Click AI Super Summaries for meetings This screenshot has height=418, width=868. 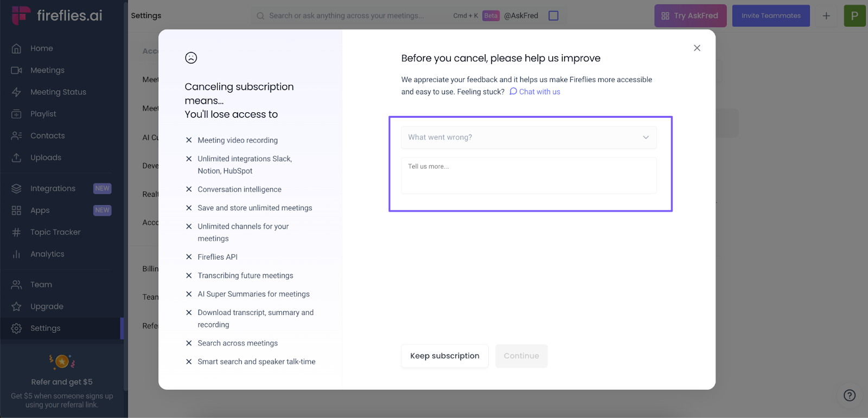click(x=253, y=294)
